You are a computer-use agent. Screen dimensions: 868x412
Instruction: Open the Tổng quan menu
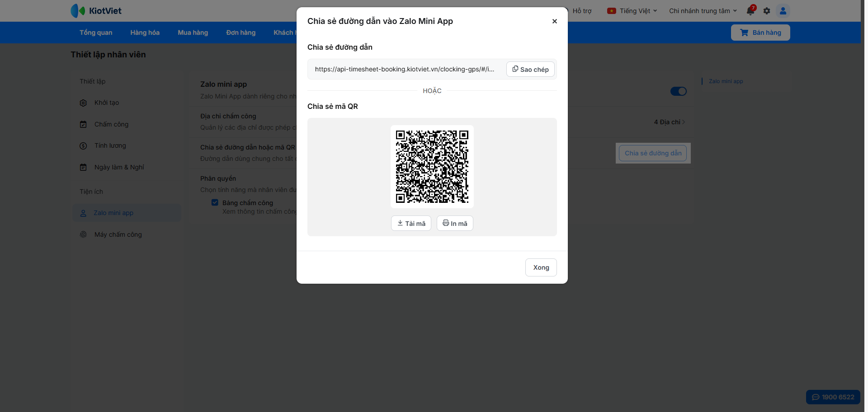[96, 33]
